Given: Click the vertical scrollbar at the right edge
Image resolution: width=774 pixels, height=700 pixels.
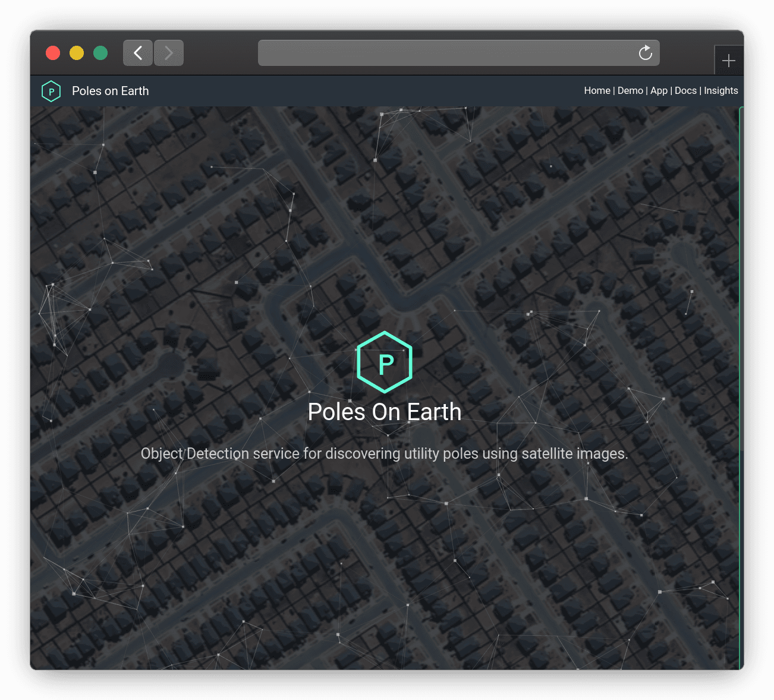Looking at the screenshot, I should click(741, 279).
